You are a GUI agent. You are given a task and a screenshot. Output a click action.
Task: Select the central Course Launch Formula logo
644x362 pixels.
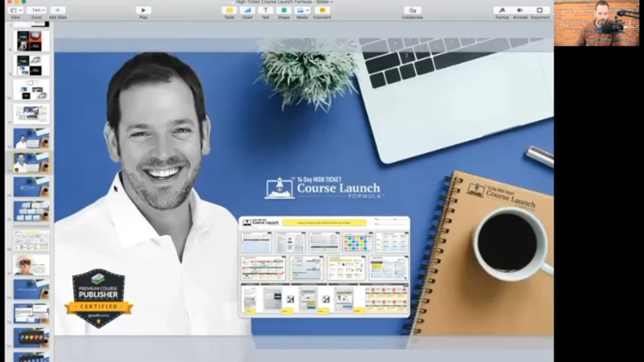coord(325,188)
